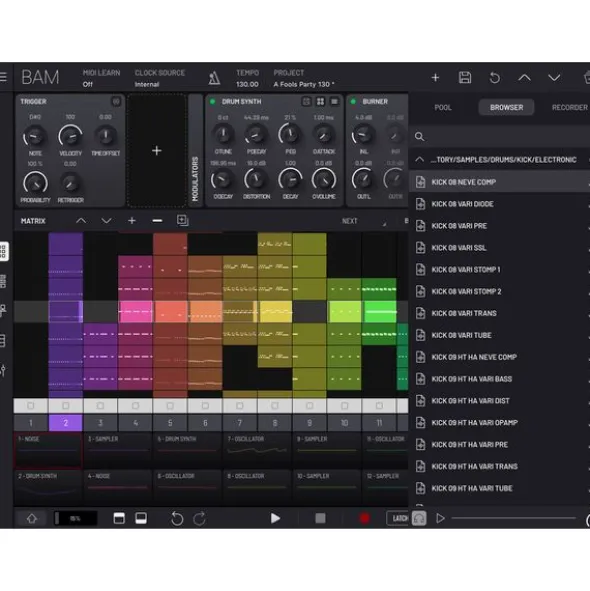The height and width of the screenshot is (591, 590).
Task: Switch to the Pool tab
Action: pyautogui.click(x=443, y=107)
